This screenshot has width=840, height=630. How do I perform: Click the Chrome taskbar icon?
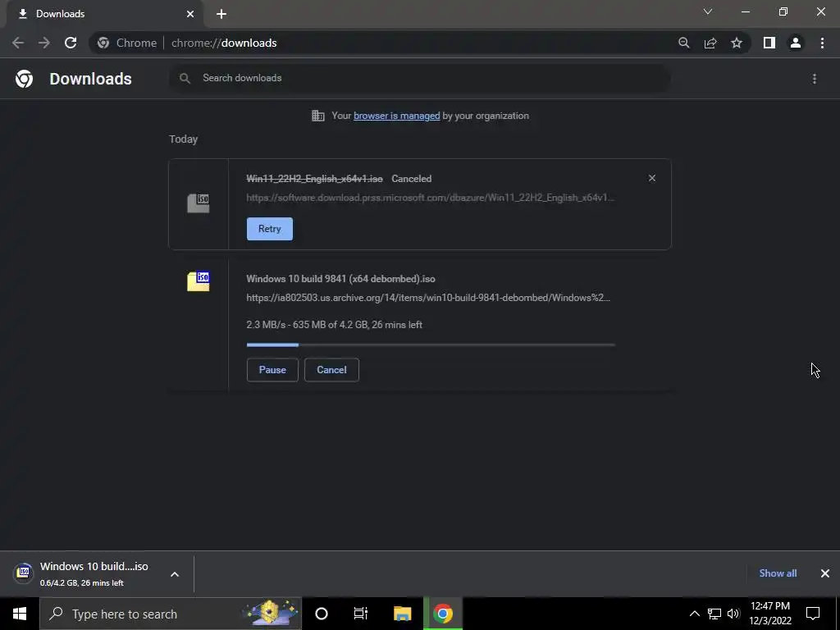point(443,614)
